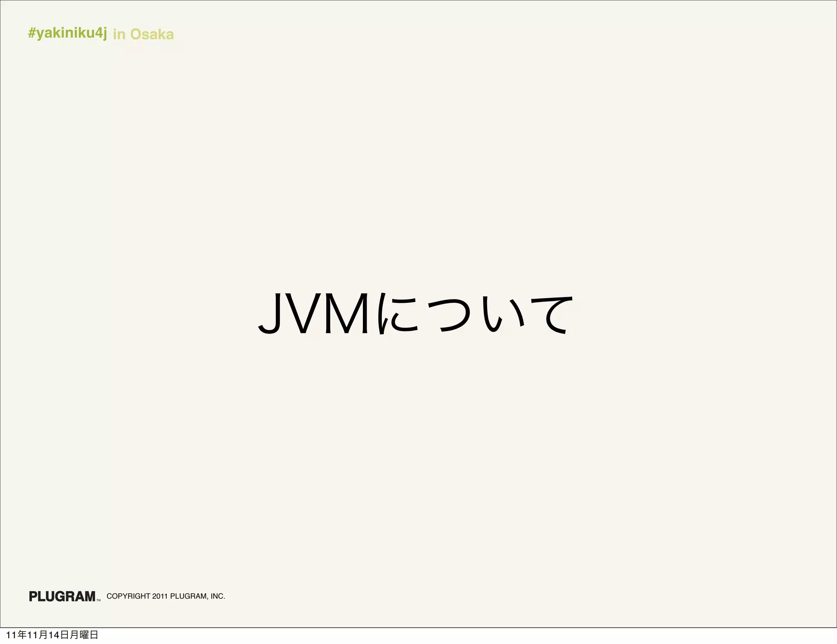Click the TM trademark symbol beside PLUGRAM

point(98,600)
